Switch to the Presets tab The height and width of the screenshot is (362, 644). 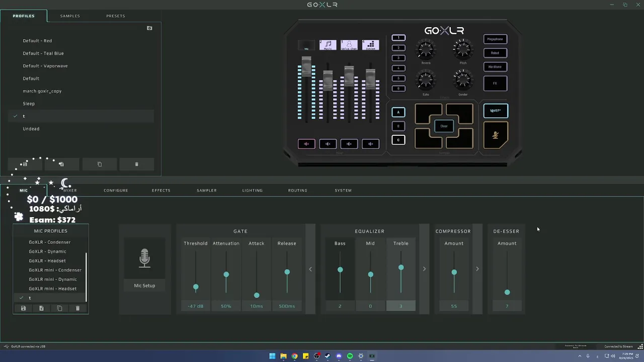tap(116, 16)
